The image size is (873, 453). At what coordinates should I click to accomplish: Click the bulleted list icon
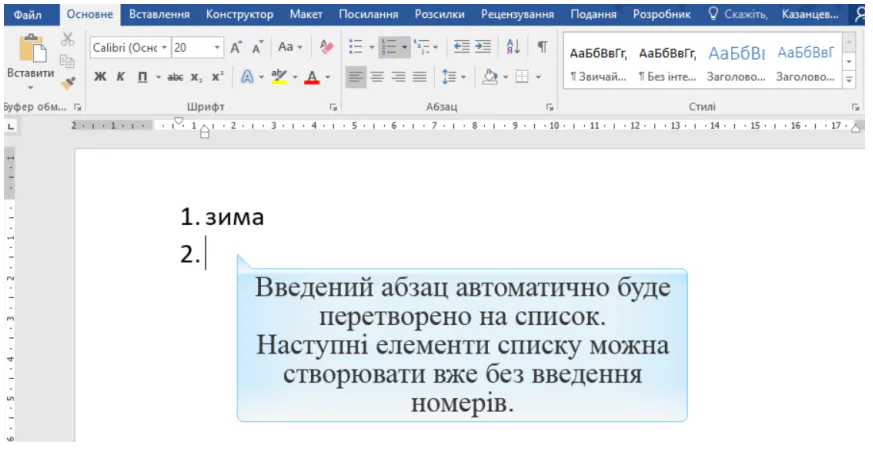click(x=355, y=47)
